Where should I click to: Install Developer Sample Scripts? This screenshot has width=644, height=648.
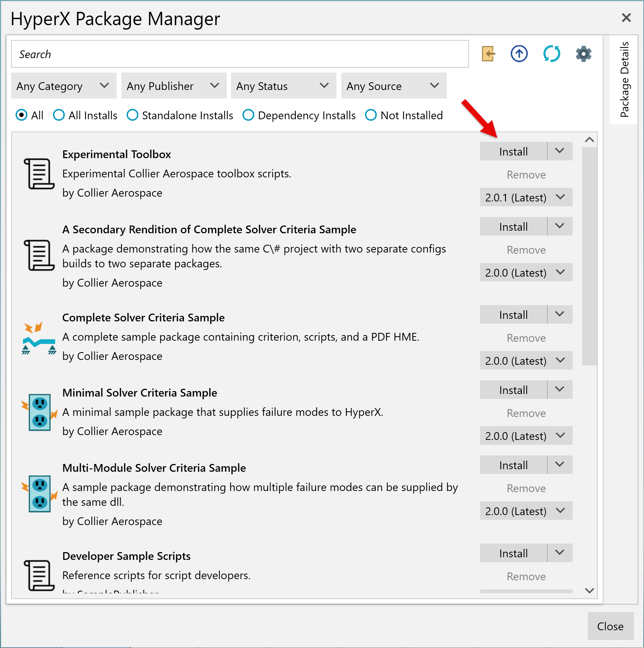click(x=513, y=553)
